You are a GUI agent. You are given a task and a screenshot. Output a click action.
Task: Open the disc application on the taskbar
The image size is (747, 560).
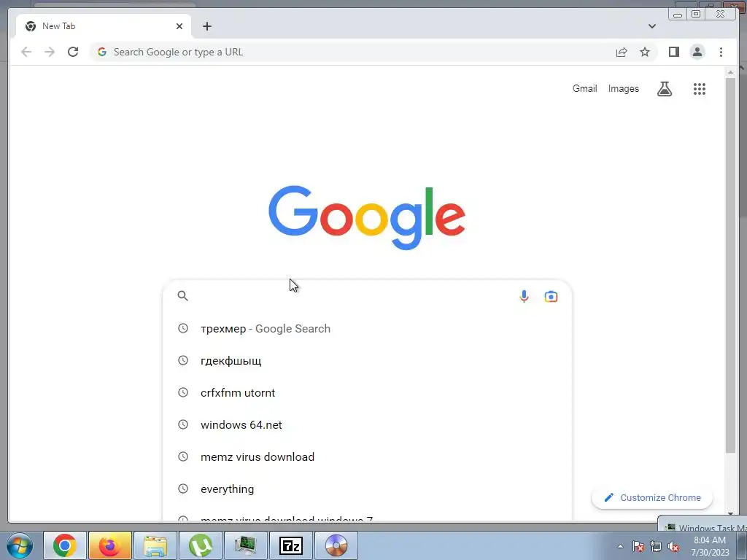[x=336, y=545]
